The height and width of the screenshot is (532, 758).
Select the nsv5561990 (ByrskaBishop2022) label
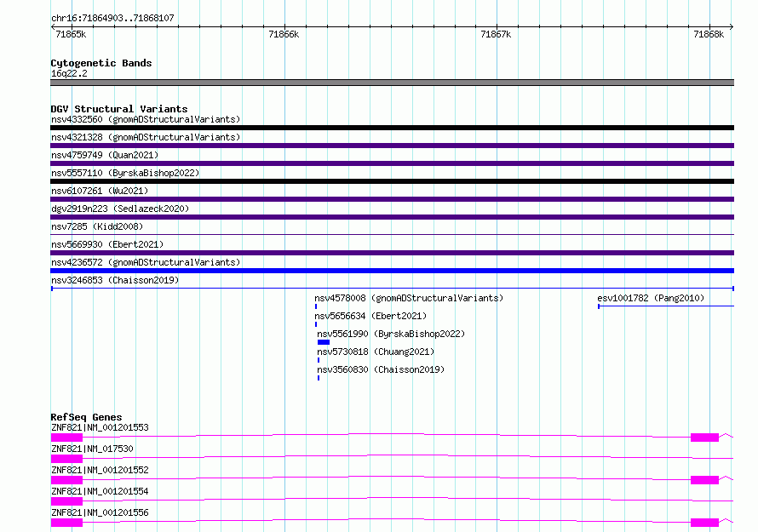pyautogui.click(x=391, y=334)
